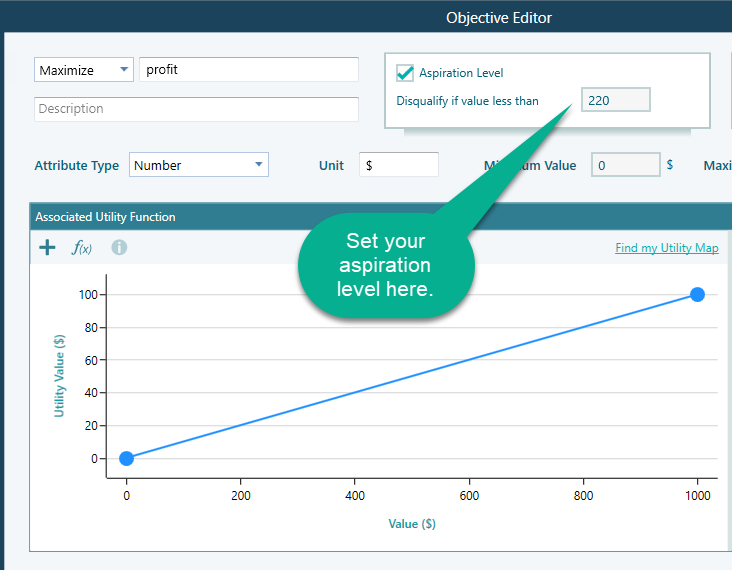Expand the Attribute Type Number dropdown
Viewport: 732px width, 570px height.
[198, 165]
